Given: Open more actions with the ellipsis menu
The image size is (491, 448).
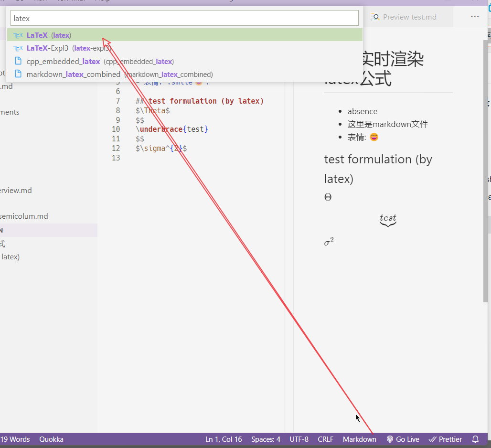Looking at the screenshot, I should (x=475, y=16).
